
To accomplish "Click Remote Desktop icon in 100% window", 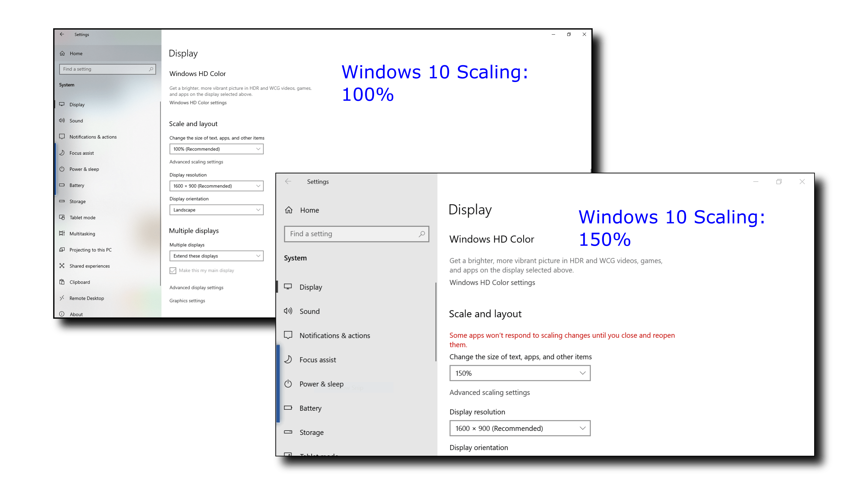I will coord(62,298).
